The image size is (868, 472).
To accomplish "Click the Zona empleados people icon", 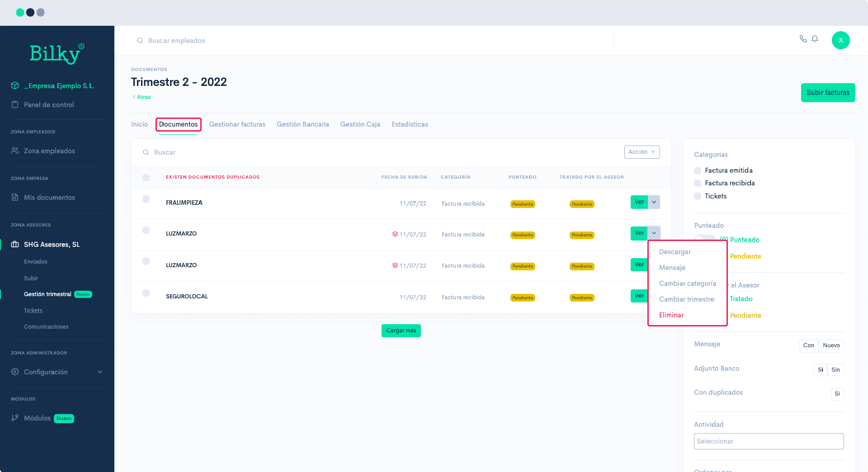I will pyautogui.click(x=15, y=151).
